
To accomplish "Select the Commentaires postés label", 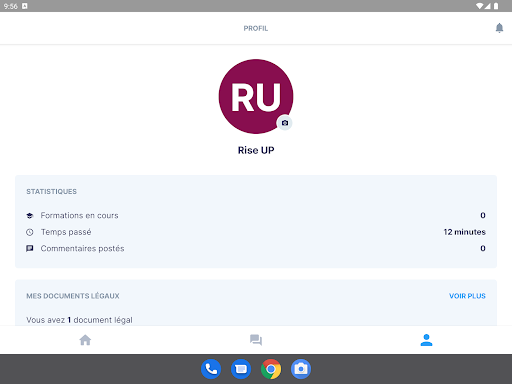I will pyautogui.click(x=82, y=248).
